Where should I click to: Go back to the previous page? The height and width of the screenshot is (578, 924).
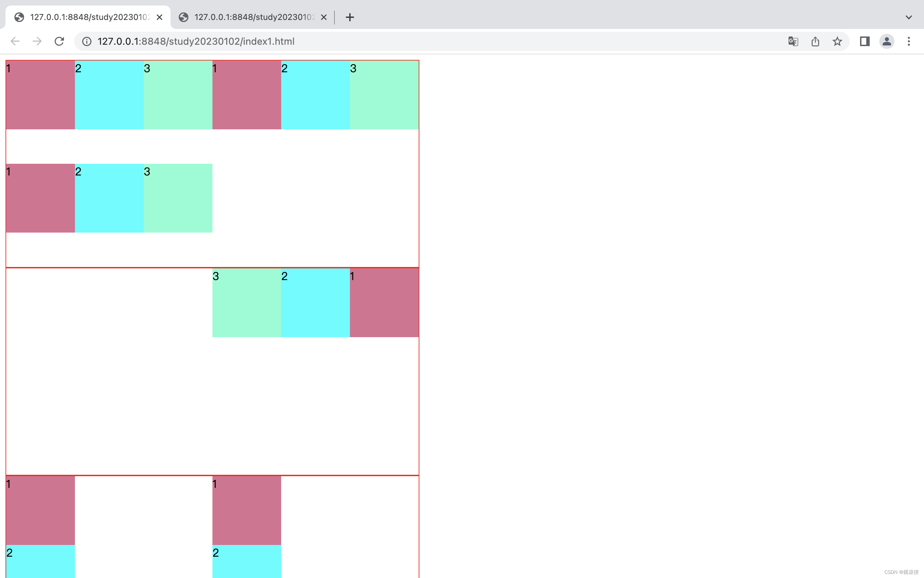coord(15,41)
